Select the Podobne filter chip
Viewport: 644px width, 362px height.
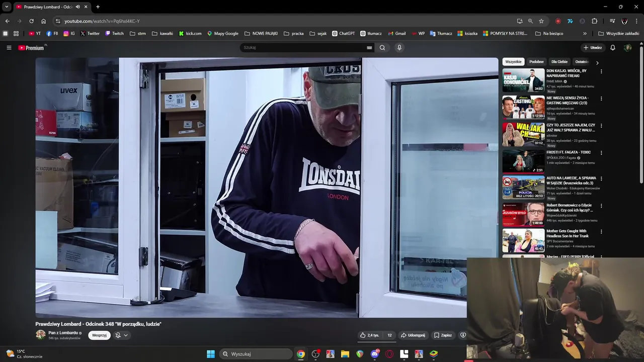[536, 62]
